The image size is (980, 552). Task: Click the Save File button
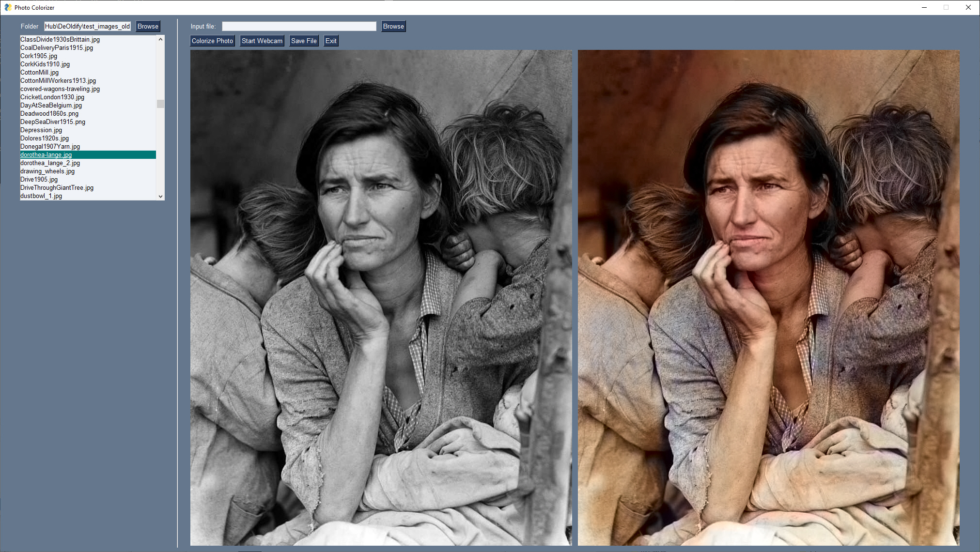click(304, 41)
